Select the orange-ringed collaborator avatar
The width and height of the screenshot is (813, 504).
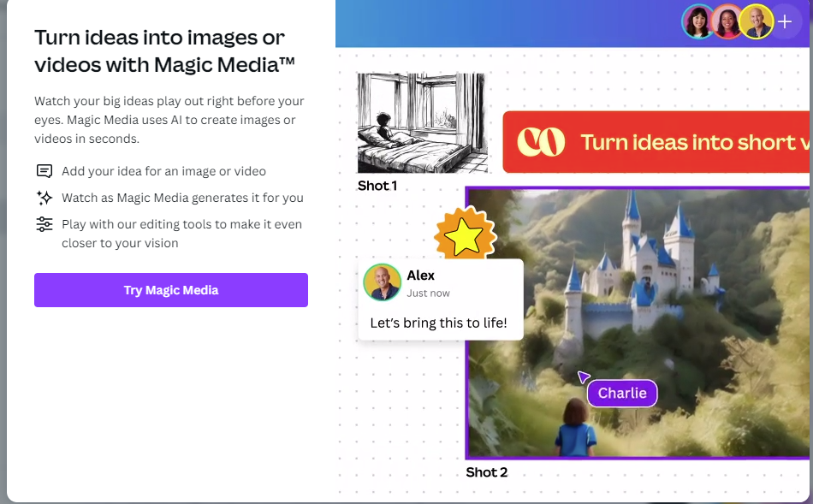[x=727, y=22]
